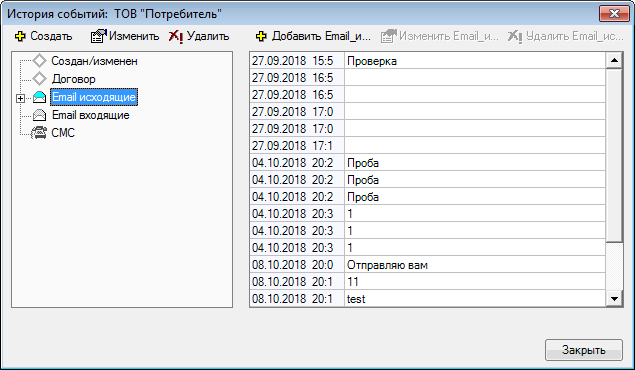Click the Изменить edit icon
This screenshot has width=635, height=370.
click(x=98, y=36)
